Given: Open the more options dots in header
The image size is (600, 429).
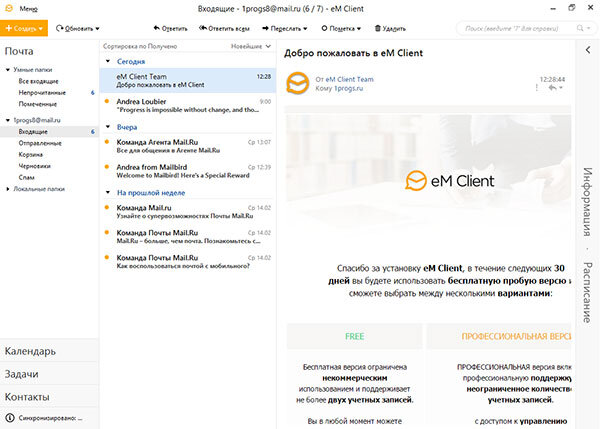Looking at the screenshot, I should (x=537, y=88).
